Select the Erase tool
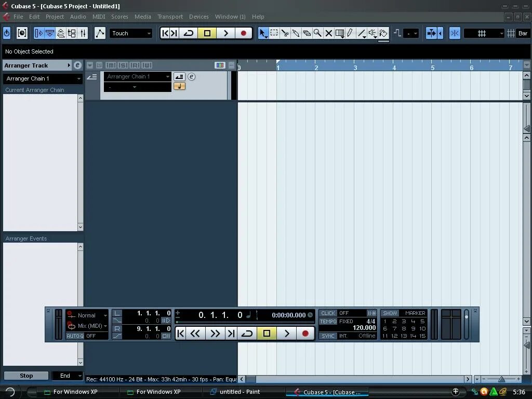Screen dimensions: 532x399 [x=307, y=33]
